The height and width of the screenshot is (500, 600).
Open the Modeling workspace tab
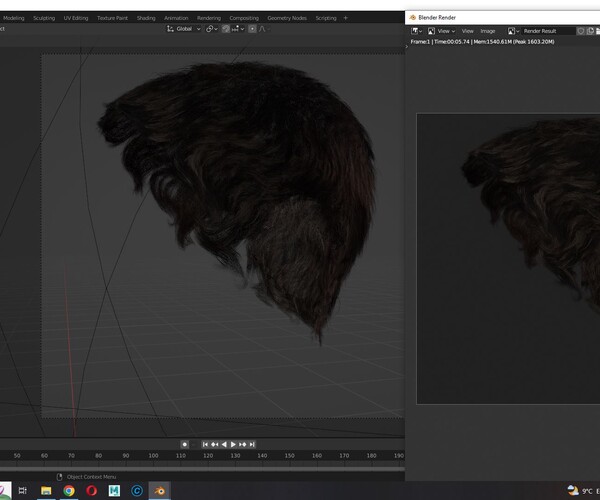pos(14,18)
